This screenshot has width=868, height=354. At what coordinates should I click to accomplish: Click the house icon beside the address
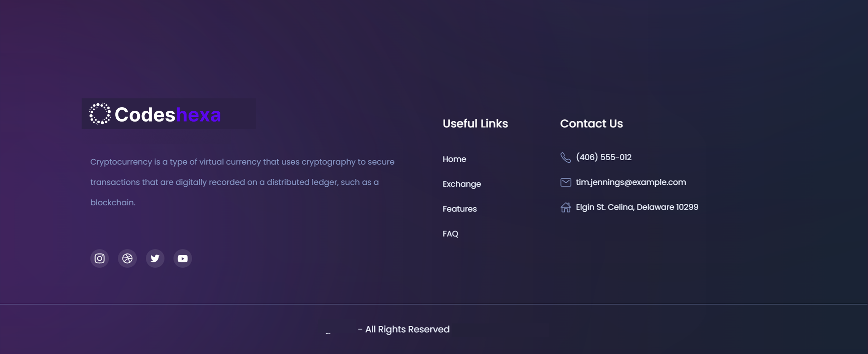(x=566, y=207)
